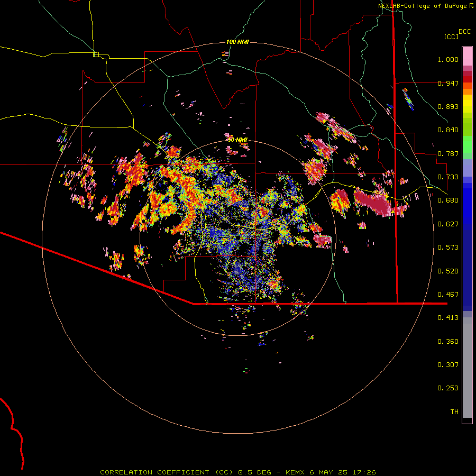Click the 0.520 scale value
Screen dimensions: 476x476
pos(448,271)
